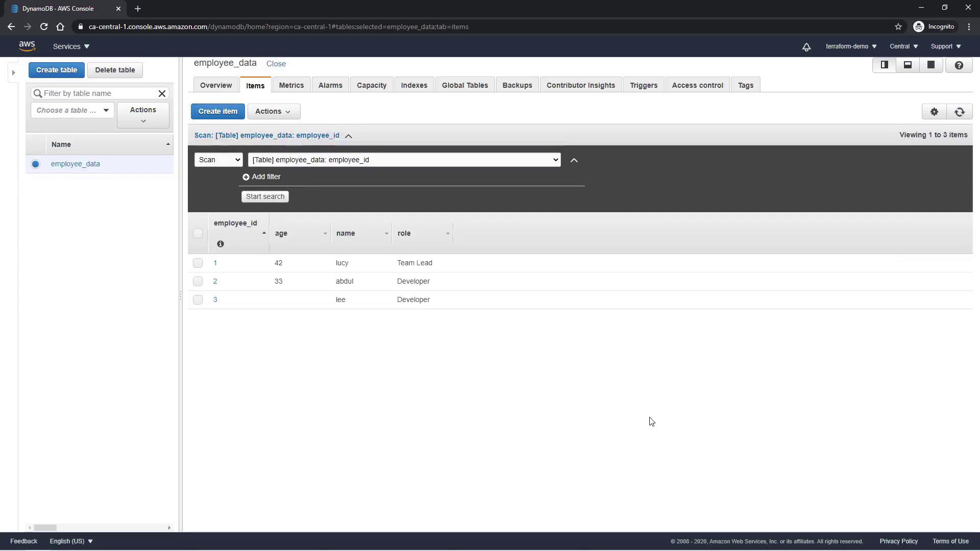Viewport: 980px width, 551px height.
Task: Click the help question mark icon
Action: click(x=959, y=65)
